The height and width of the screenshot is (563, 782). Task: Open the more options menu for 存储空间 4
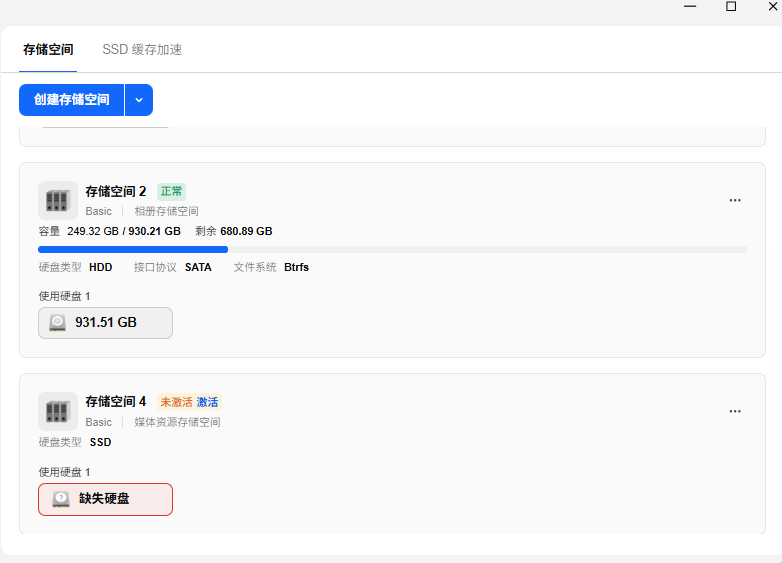(735, 411)
